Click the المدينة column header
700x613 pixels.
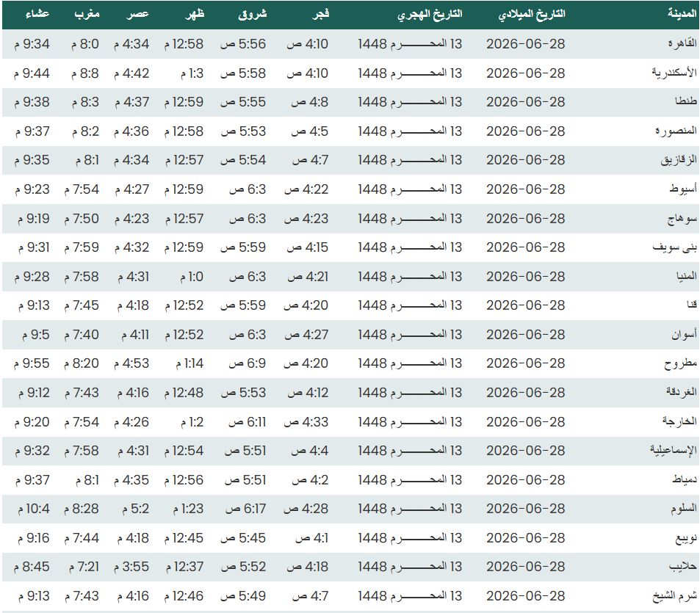tap(682, 14)
